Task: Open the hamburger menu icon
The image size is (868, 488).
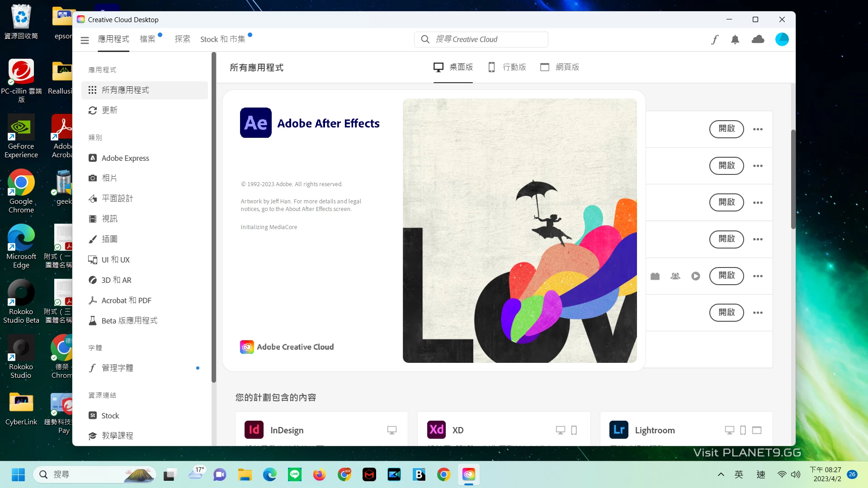Action: (x=85, y=40)
